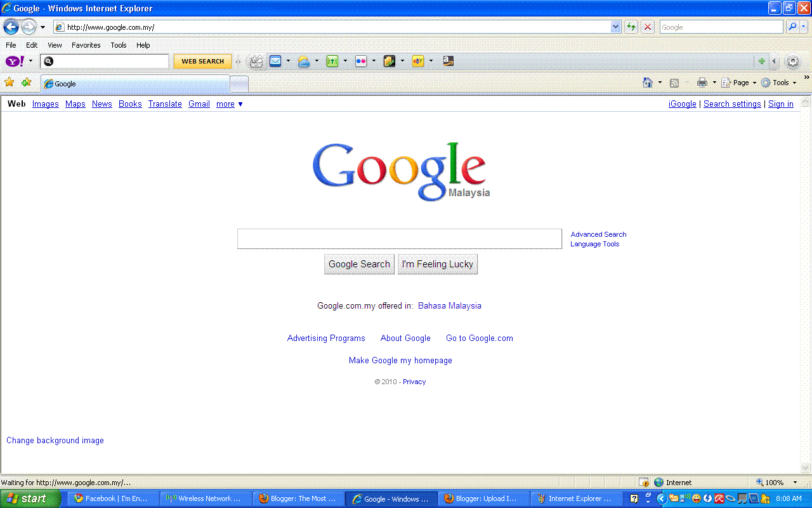
Task: Switch to the Blogger: Upload taskbar window
Action: [x=484, y=498]
